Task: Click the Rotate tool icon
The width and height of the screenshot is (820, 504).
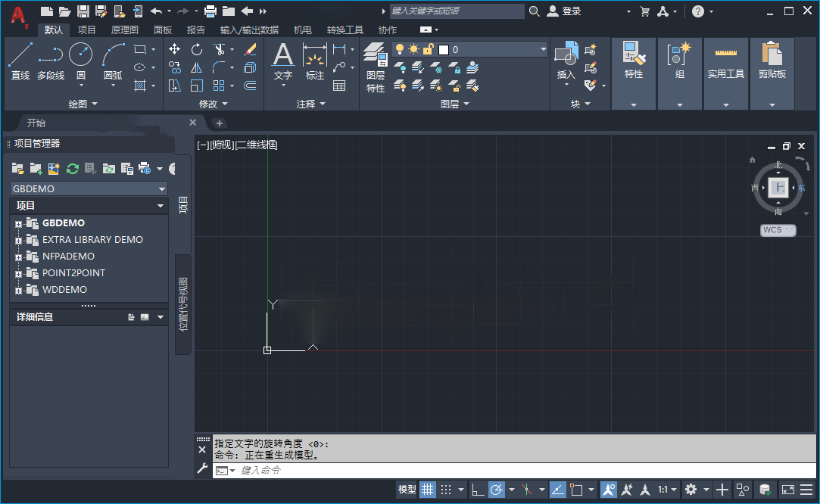Action: click(197, 49)
